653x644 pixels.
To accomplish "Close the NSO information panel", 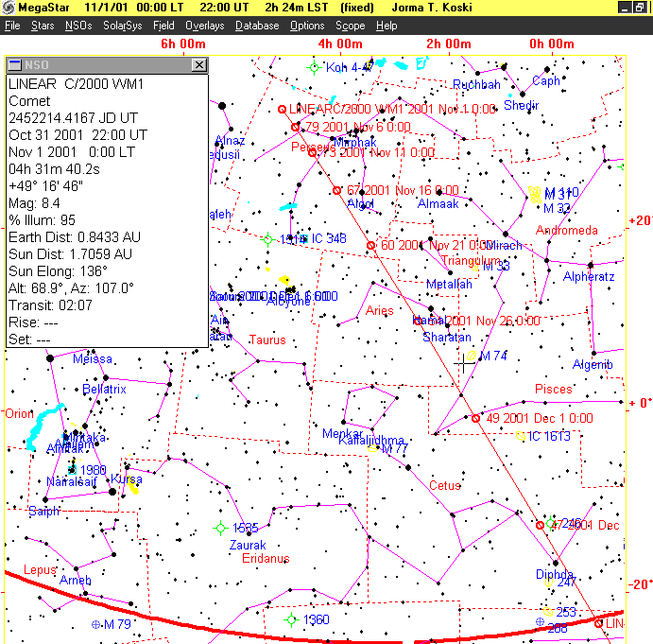I will tap(198, 65).
